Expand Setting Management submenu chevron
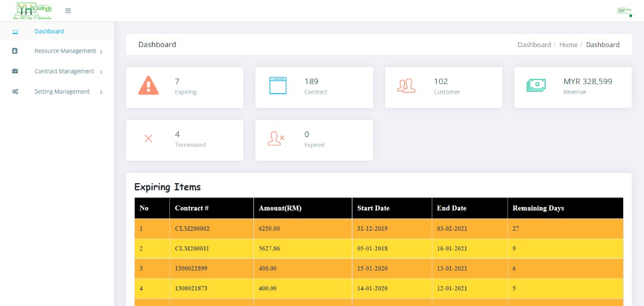Screen dimensions: 644x306 point(101,92)
